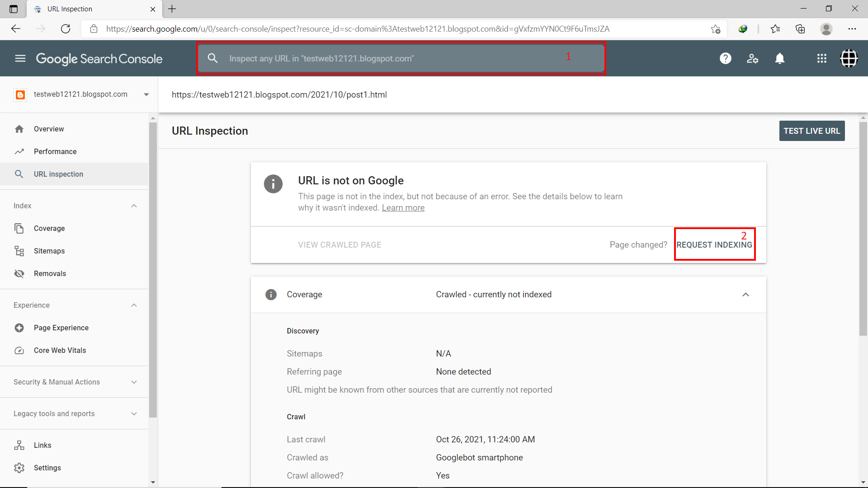This screenshot has height=488, width=868.
Task: Click the Core Web Vitals gauge icon
Action: (x=19, y=350)
